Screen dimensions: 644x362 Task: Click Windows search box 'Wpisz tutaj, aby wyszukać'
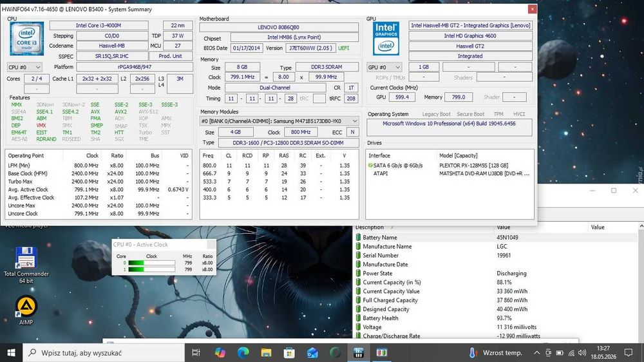point(104,352)
